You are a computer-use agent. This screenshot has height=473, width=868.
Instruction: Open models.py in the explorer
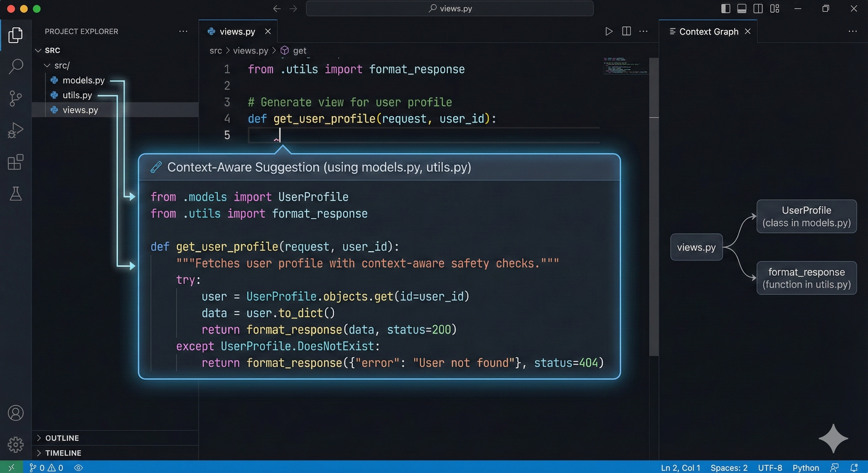pyautogui.click(x=83, y=80)
